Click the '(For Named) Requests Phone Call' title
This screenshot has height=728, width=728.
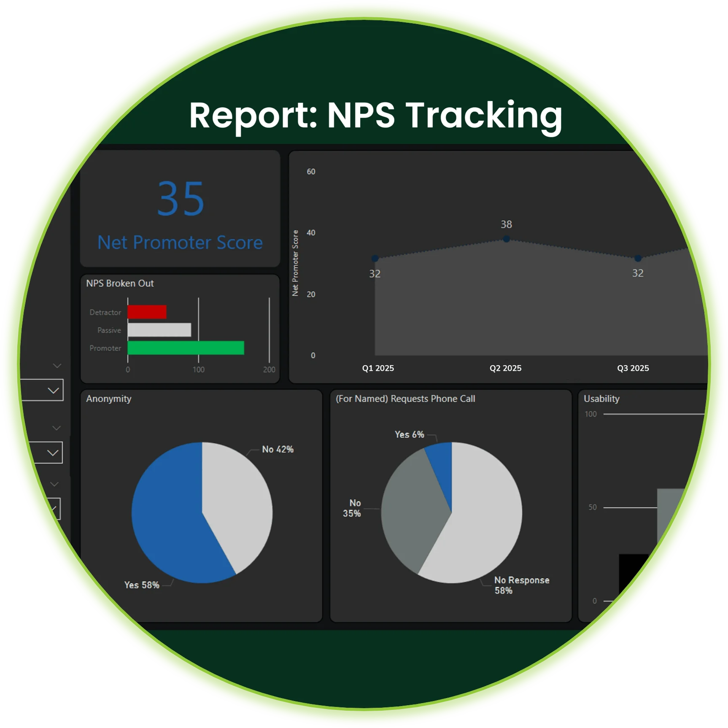pyautogui.click(x=405, y=399)
